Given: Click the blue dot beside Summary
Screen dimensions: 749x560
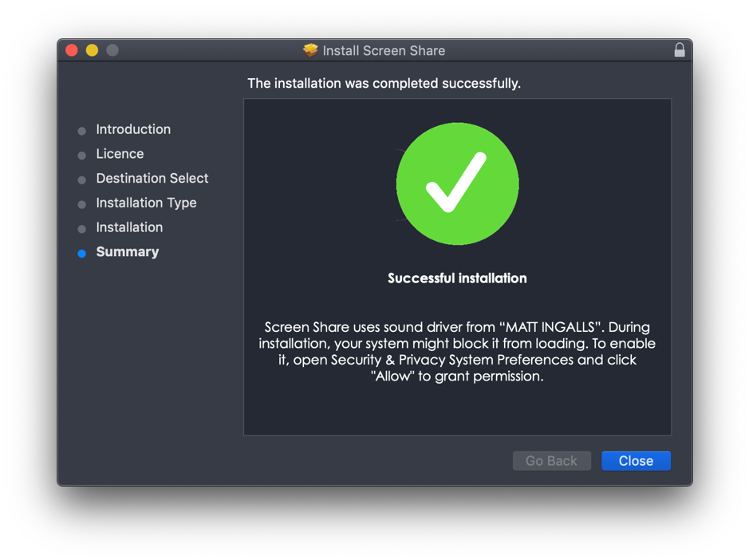Looking at the screenshot, I should tap(82, 253).
